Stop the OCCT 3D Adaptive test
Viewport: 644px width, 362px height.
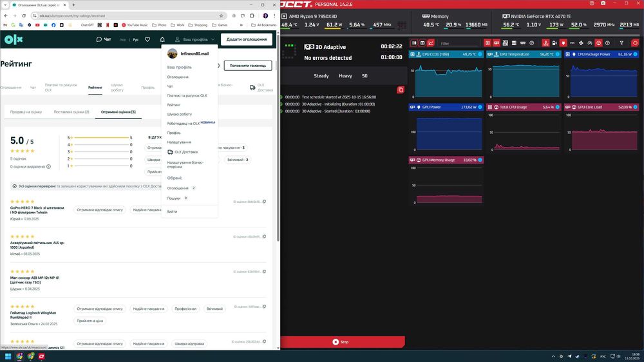pyautogui.click(x=343, y=342)
